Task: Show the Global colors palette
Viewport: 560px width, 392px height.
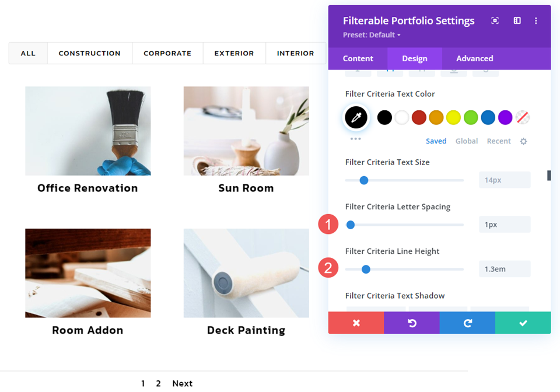Action: pyautogui.click(x=466, y=141)
